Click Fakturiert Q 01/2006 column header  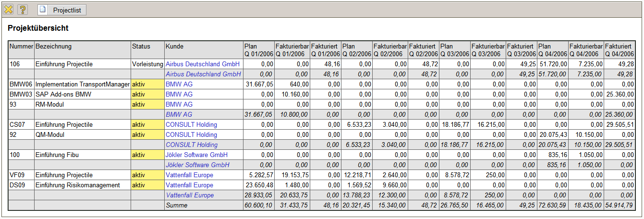pyautogui.click(x=326, y=50)
